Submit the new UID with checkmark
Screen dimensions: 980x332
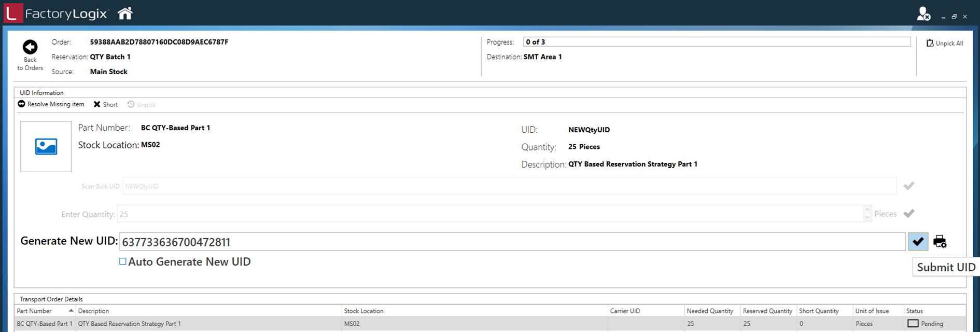click(x=918, y=242)
